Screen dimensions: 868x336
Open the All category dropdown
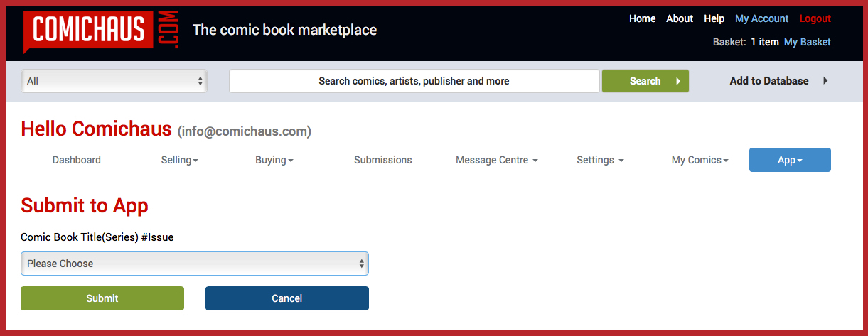(x=114, y=81)
